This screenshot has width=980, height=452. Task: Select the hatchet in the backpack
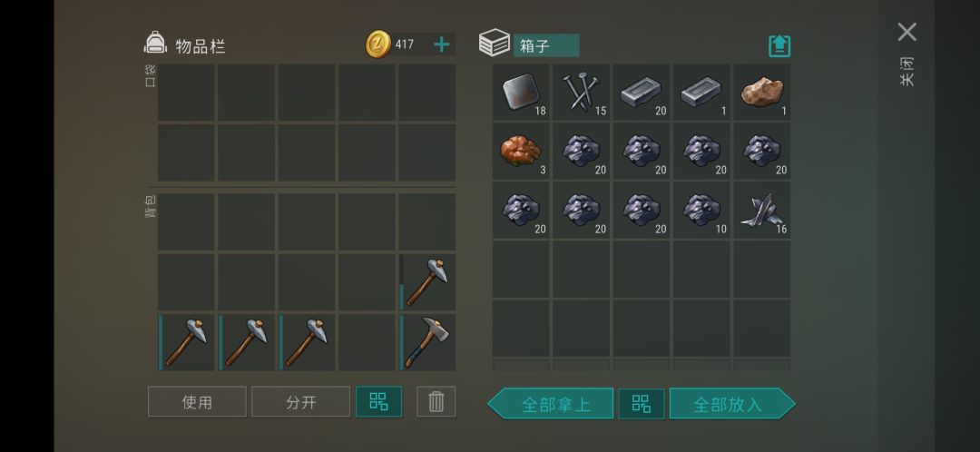pyautogui.click(x=427, y=342)
